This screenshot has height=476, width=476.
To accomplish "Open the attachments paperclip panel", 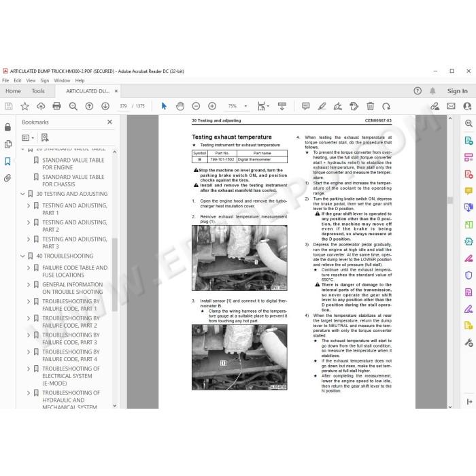I will coord(8,178).
